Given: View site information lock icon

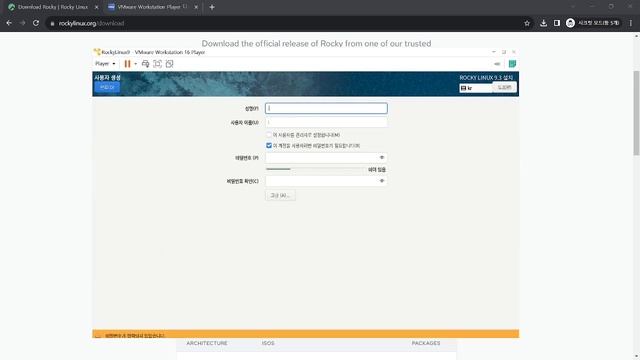Looking at the screenshot, I should coord(52,24).
